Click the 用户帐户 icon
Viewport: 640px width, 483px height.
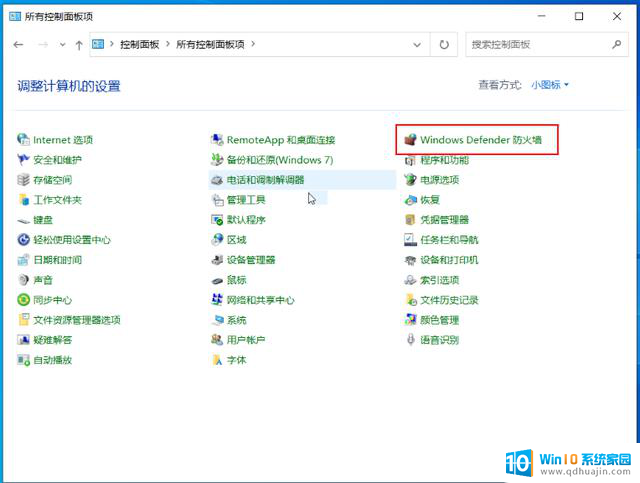(217, 340)
